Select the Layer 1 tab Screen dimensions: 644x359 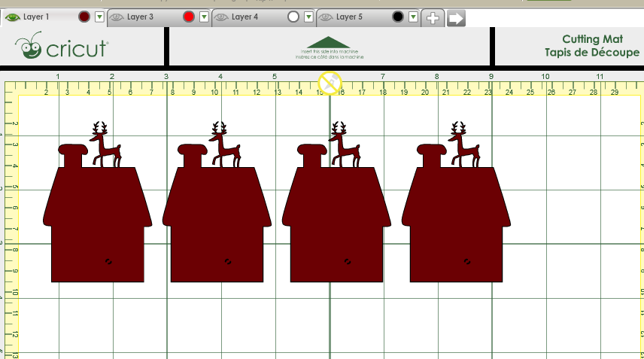tap(53, 17)
